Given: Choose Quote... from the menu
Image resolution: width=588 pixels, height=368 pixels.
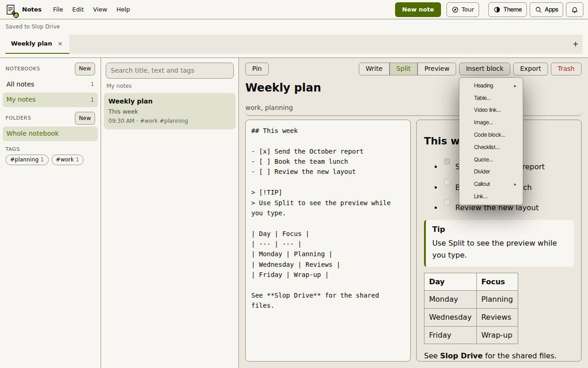Looking at the screenshot, I should [x=491, y=160].
